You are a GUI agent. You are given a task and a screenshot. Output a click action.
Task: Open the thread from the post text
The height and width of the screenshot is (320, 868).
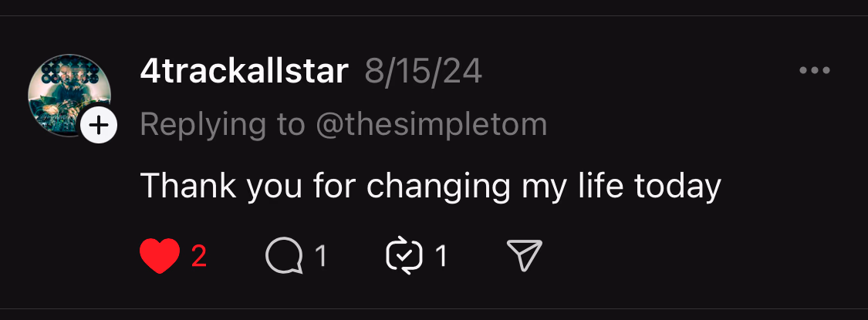point(430,186)
